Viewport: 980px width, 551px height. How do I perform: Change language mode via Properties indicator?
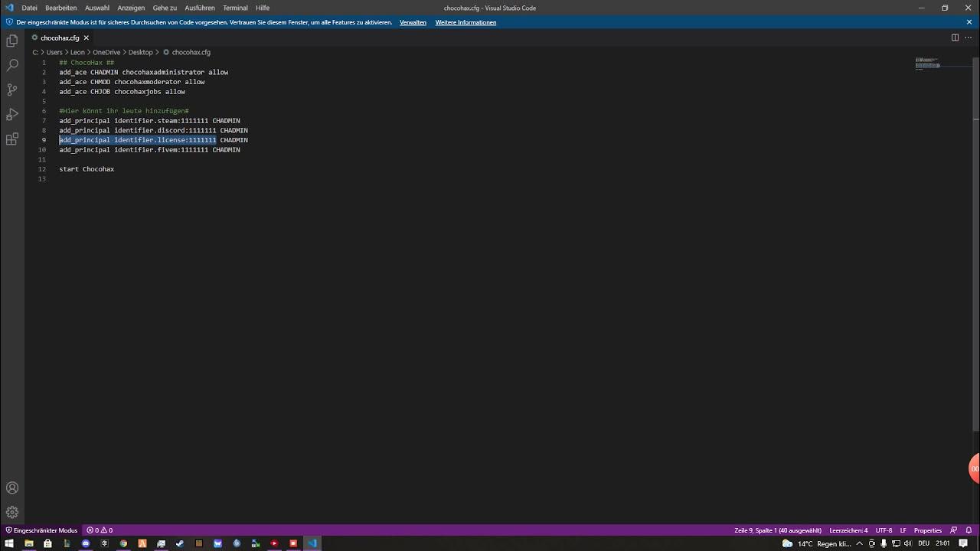click(927, 530)
